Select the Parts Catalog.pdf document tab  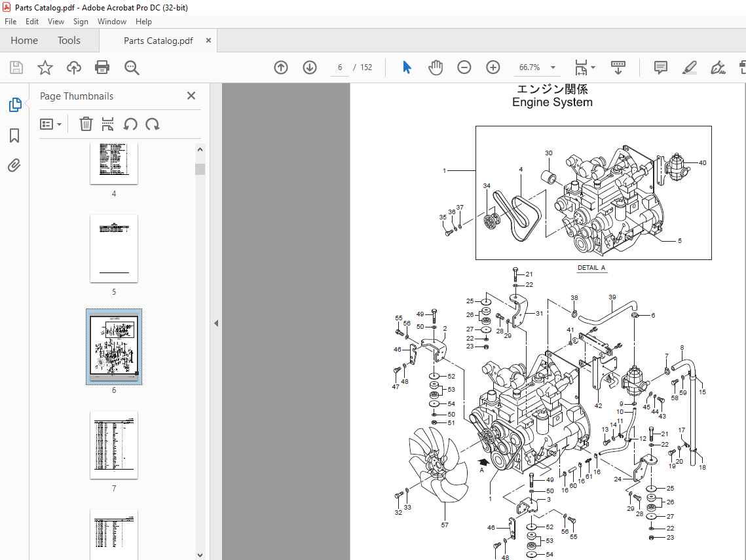point(158,41)
